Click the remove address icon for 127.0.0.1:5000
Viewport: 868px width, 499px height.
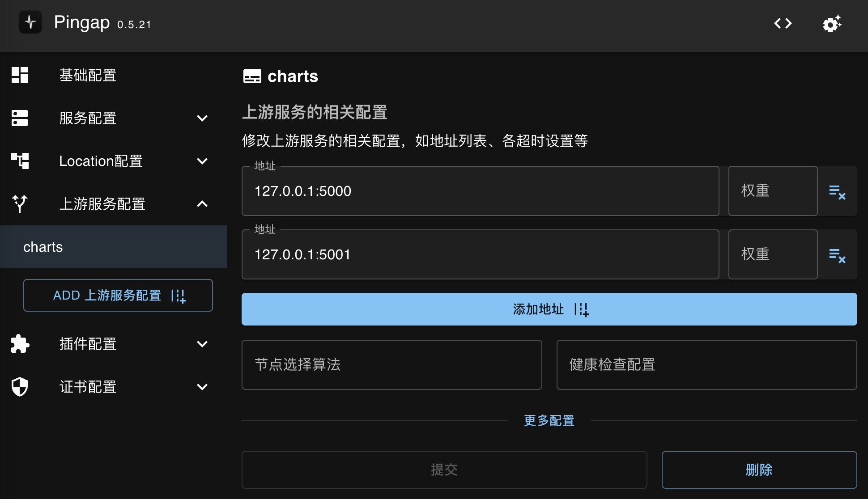tap(838, 190)
